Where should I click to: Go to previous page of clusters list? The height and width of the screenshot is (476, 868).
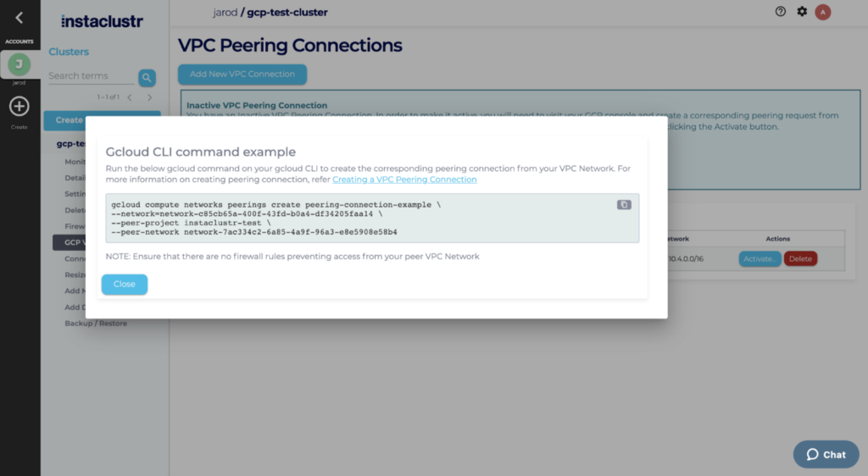click(x=130, y=97)
